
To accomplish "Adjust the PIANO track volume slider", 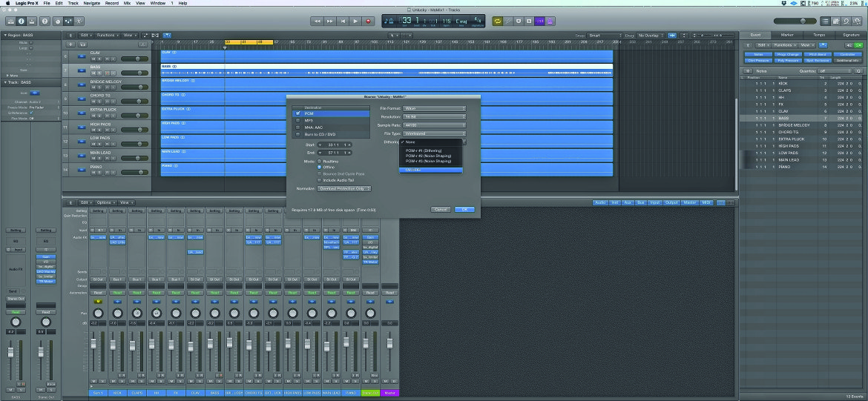I will click(134, 173).
